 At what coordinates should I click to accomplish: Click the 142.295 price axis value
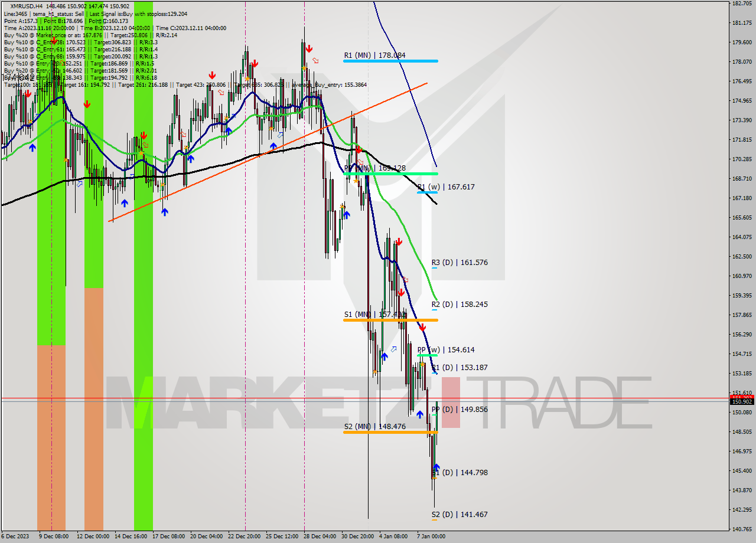[741, 509]
